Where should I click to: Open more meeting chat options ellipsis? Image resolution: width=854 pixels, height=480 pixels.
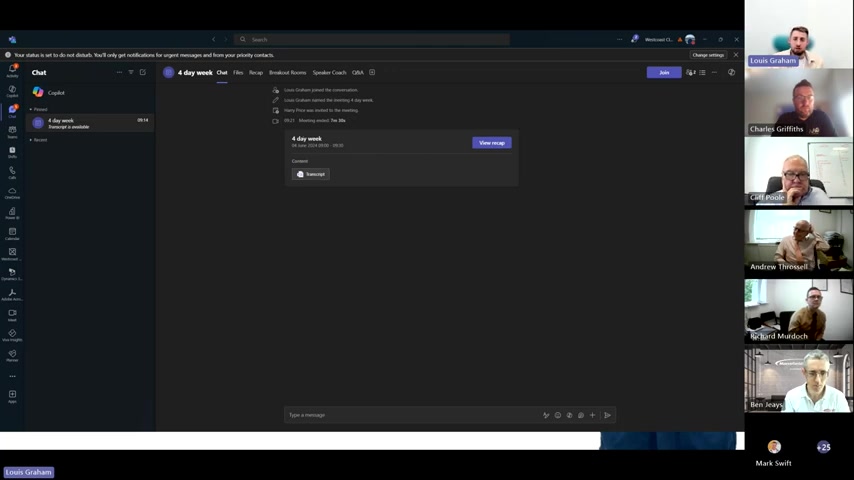tap(715, 72)
